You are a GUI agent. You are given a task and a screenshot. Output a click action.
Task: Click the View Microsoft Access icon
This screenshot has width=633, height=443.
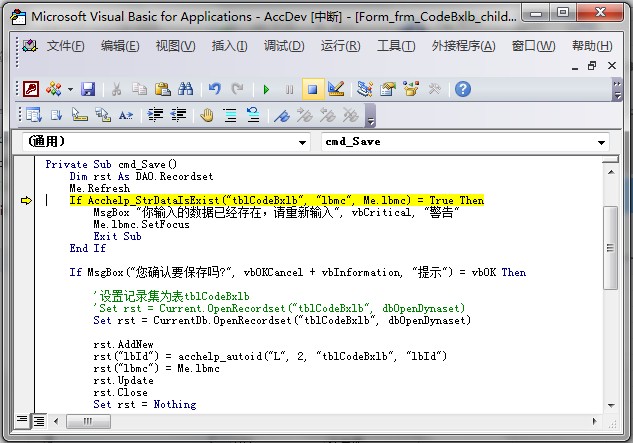pos(31,89)
